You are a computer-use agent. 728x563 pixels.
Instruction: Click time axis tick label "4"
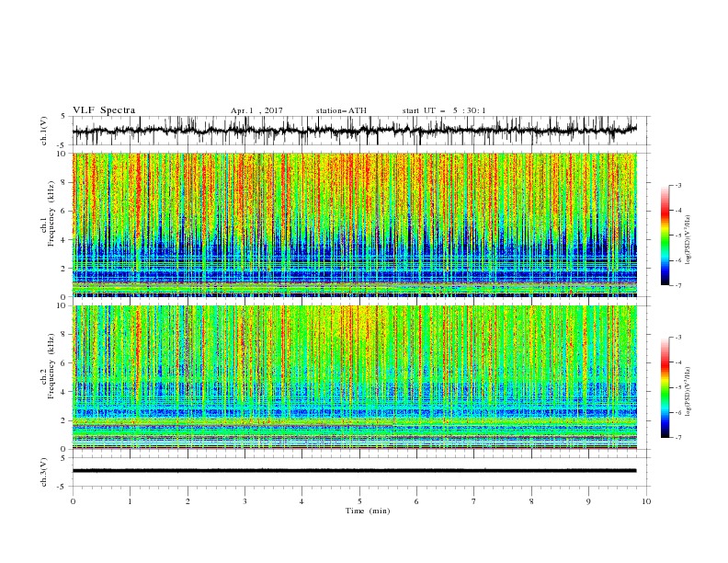301,501
